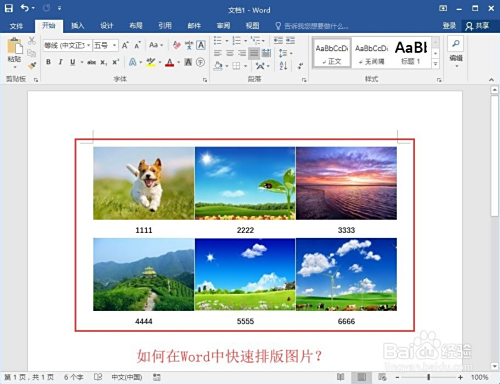Click the Enclosed Character icon
500x384 pixels.
[x=200, y=62]
